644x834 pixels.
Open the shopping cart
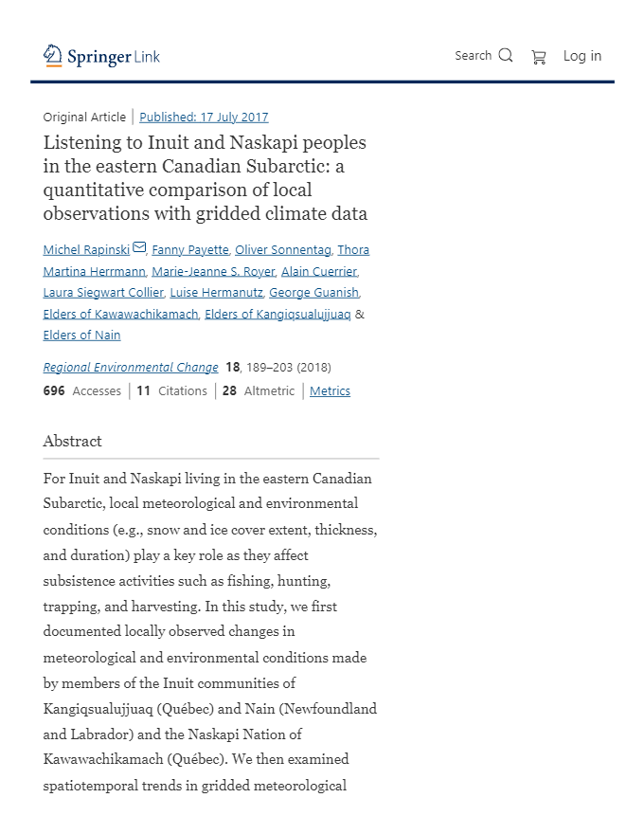[539, 57]
